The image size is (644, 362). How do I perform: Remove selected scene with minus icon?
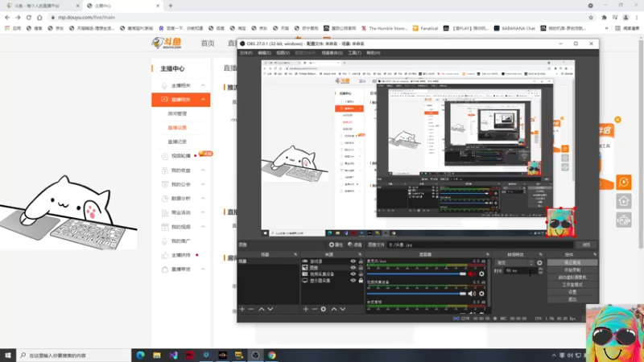point(251,309)
